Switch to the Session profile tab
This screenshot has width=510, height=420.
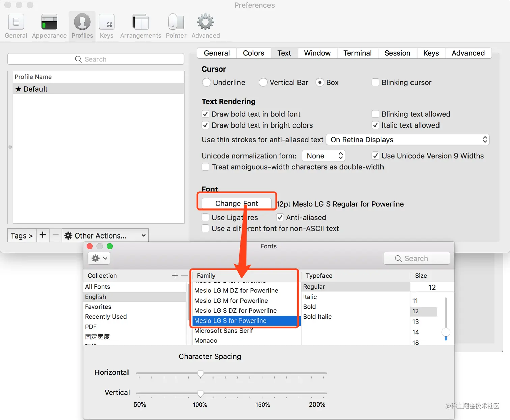pyautogui.click(x=397, y=53)
